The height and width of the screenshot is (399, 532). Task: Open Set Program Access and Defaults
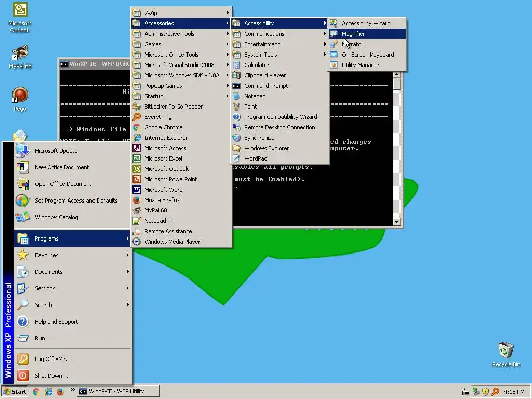[x=72, y=201]
